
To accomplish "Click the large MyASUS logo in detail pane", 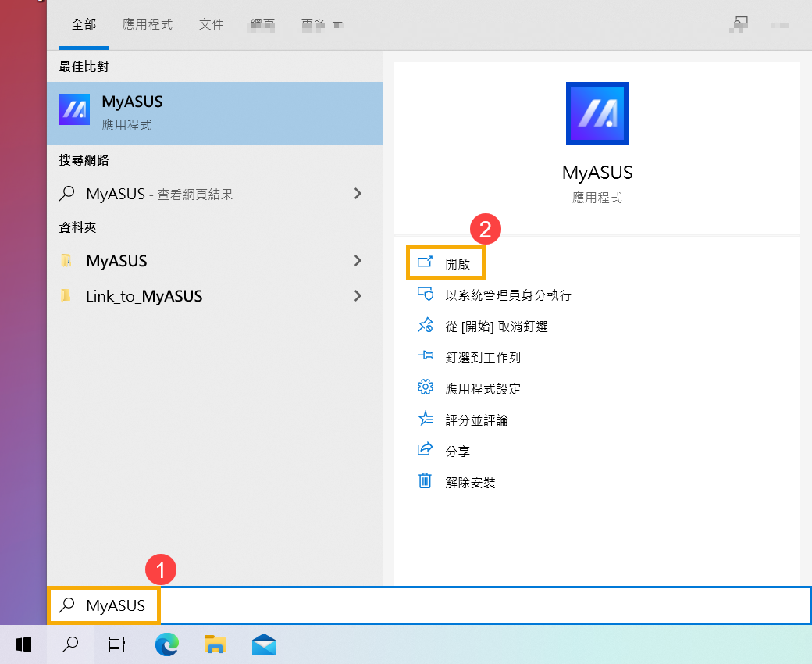I will click(597, 113).
